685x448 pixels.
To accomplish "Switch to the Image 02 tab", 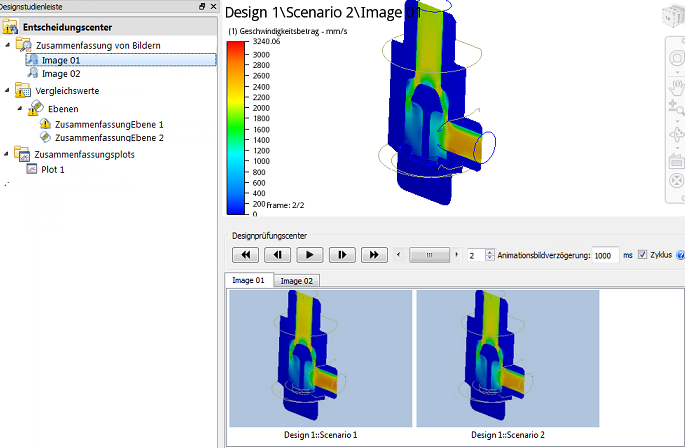I will [297, 281].
